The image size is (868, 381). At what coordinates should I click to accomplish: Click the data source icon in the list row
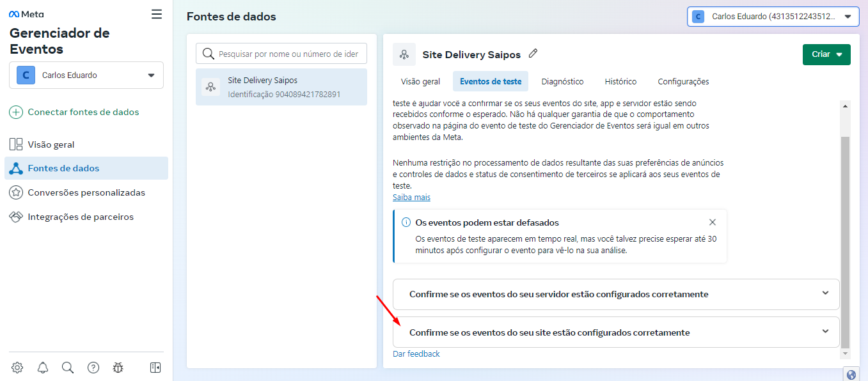tap(210, 87)
